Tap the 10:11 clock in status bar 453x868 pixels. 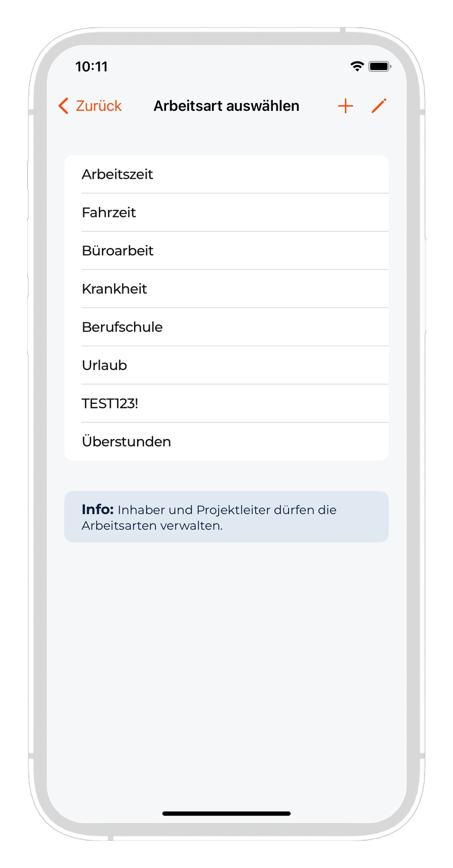[x=92, y=67]
